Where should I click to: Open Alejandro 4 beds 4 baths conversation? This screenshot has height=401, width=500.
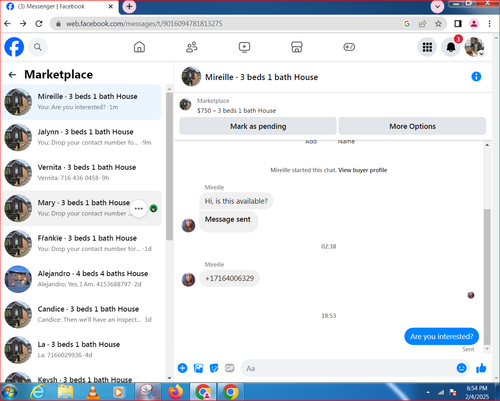(x=81, y=279)
